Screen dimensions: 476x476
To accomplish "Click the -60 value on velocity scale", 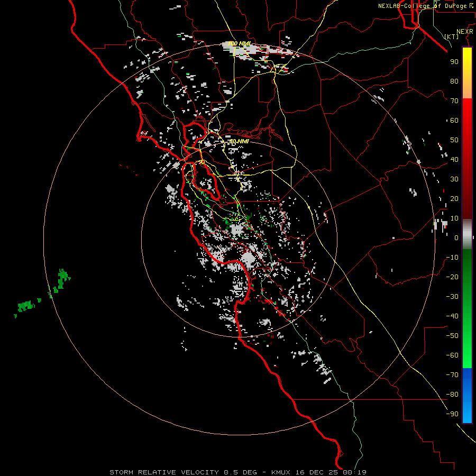I will pos(452,355).
